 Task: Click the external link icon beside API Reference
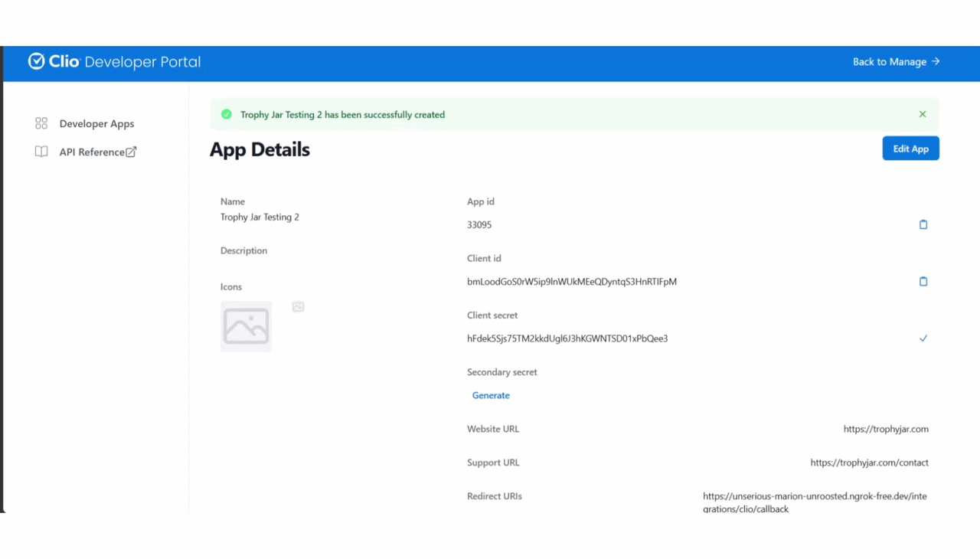point(131,152)
